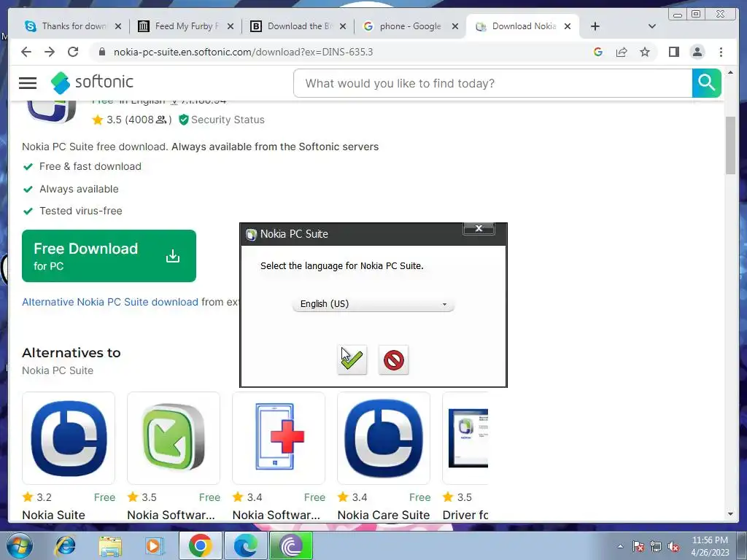Open Alternative Nokia PC Suite download link
The width and height of the screenshot is (747, 560).
tap(110, 302)
